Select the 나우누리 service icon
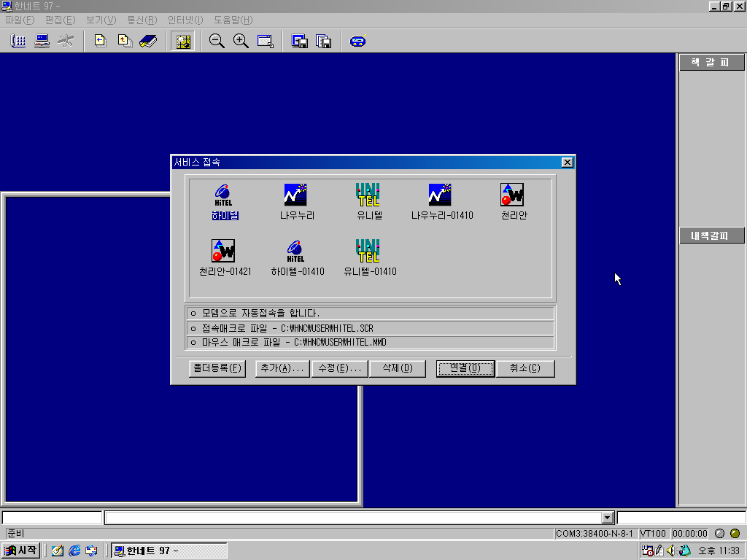Image resolution: width=747 pixels, height=560 pixels. (x=297, y=202)
